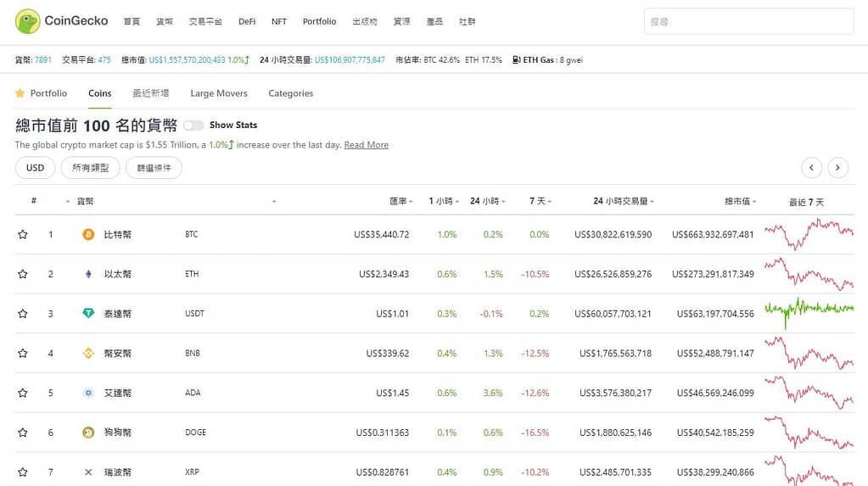Open the 艾達幣 7-day sparkline chart
This screenshot has width=868, height=486.
[809, 393]
